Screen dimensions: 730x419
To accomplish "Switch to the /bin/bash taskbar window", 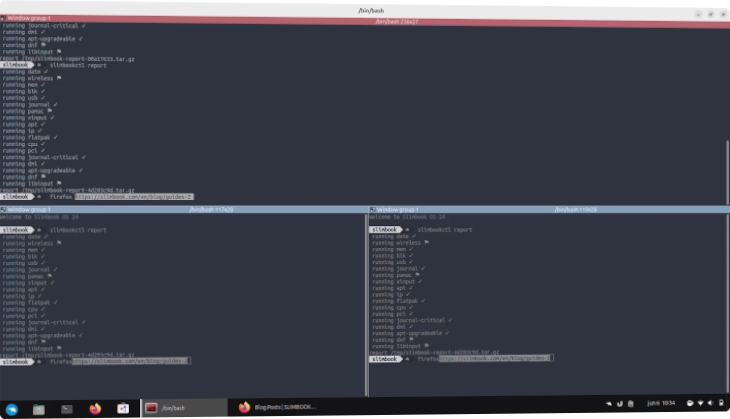I will [184, 408].
